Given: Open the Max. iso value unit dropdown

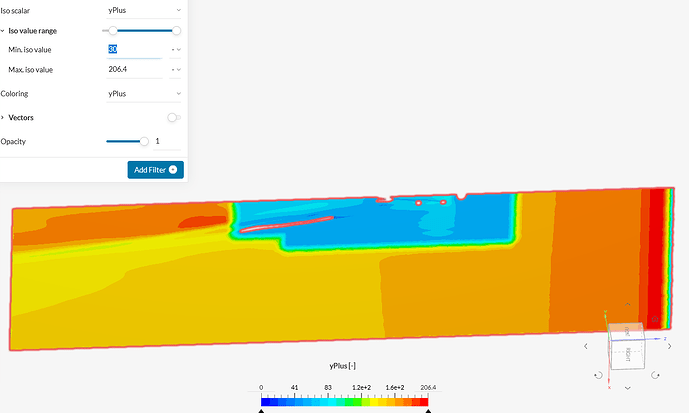Looking at the screenshot, I should pyautogui.click(x=176, y=69).
